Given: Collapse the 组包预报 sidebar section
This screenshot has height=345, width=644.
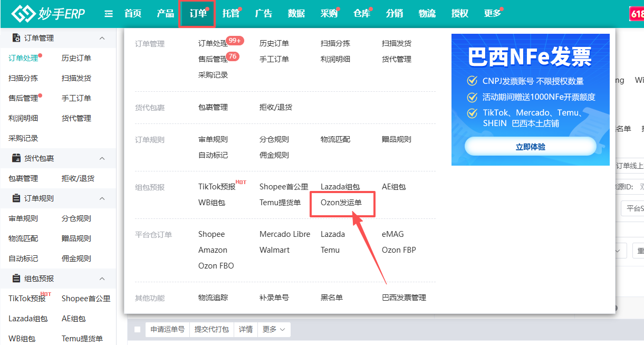Looking at the screenshot, I should (102, 279).
